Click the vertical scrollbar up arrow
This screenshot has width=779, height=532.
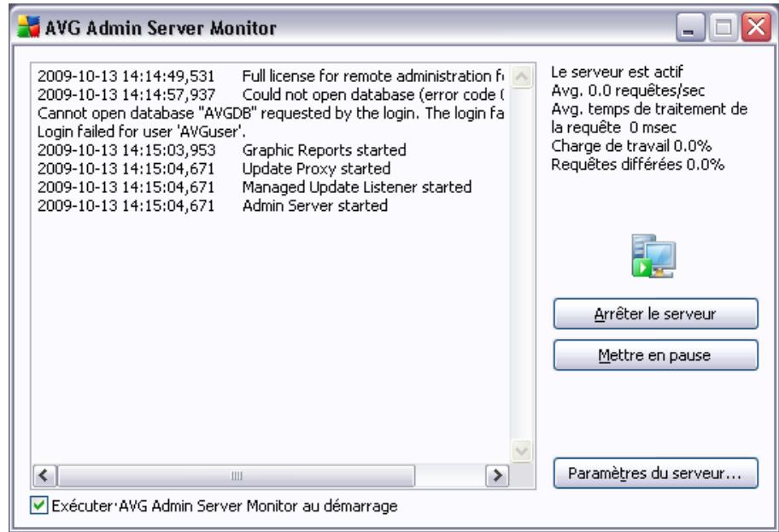(x=521, y=77)
